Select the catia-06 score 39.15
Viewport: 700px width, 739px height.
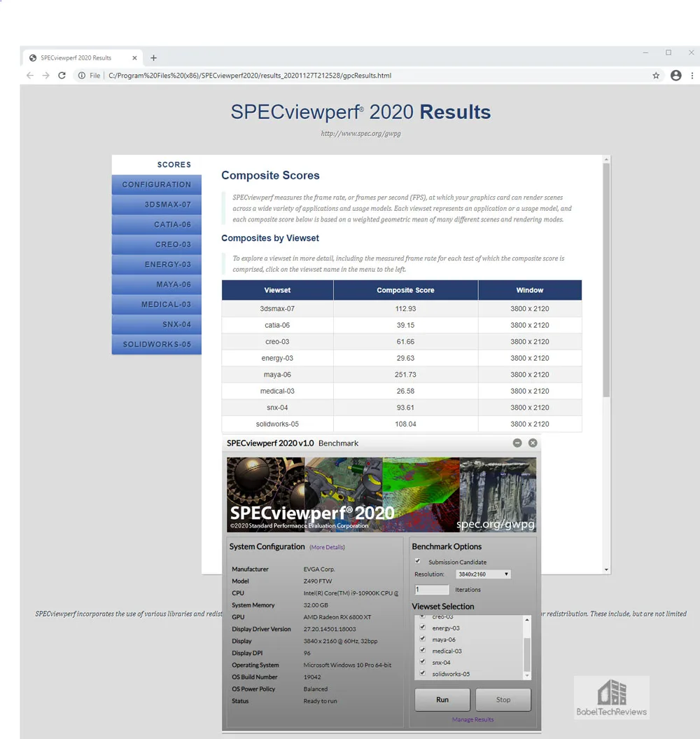pos(405,325)
